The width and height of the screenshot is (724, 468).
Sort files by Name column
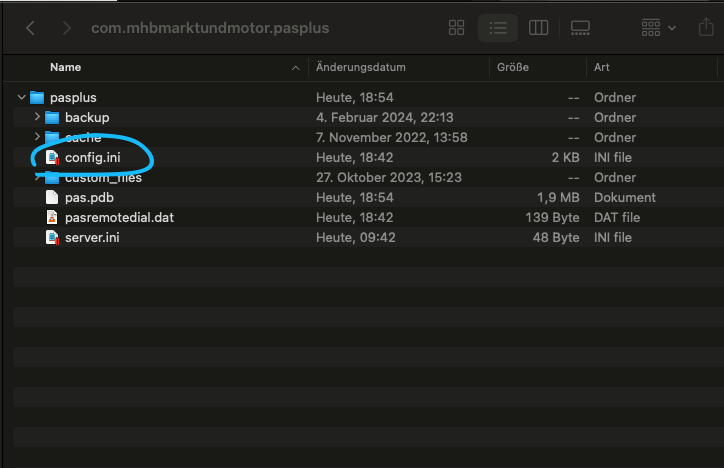click(x=66, y=68)
